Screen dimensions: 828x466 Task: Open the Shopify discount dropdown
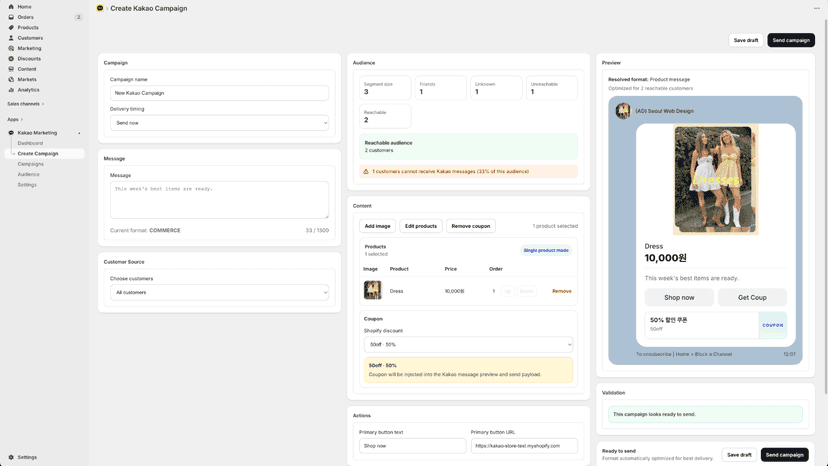click(468, 344)
